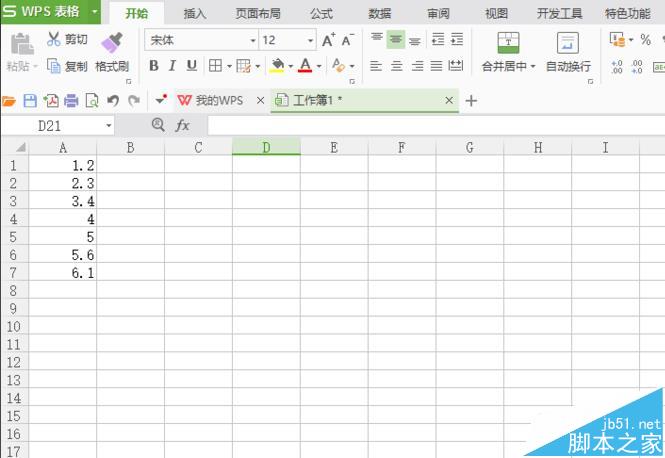
Task: Click the increase indent icon
Action: (457, 39)
